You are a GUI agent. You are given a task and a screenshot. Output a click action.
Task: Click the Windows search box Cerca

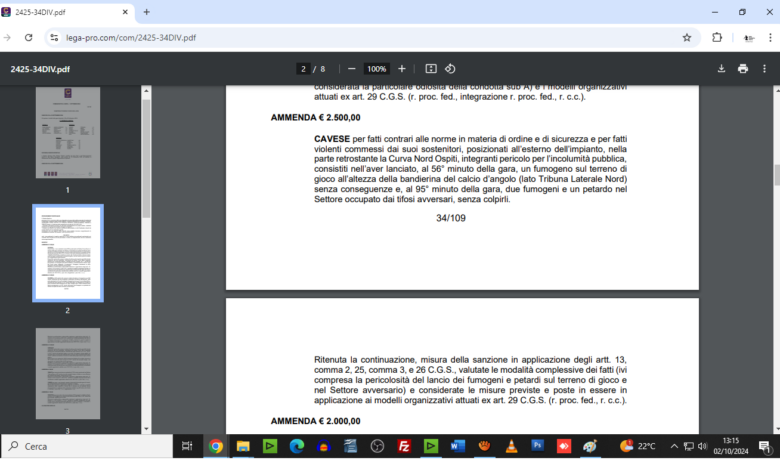click(x=87, y=446)
